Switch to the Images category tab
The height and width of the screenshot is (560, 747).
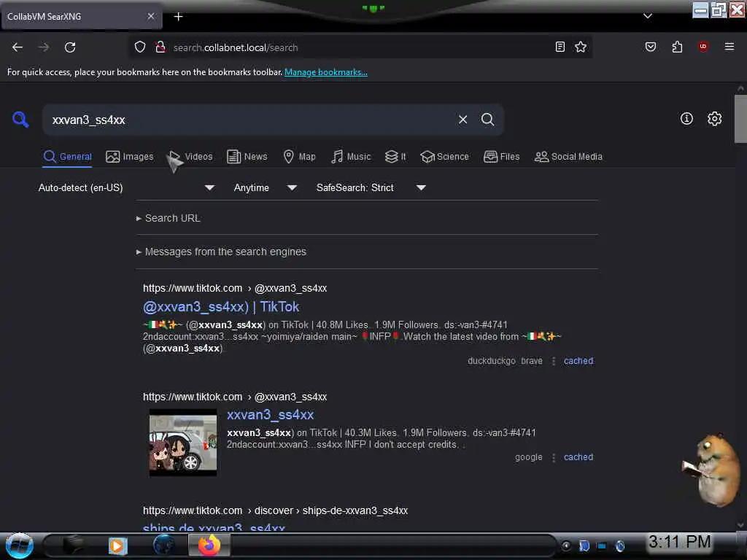(x=130, y=157)
